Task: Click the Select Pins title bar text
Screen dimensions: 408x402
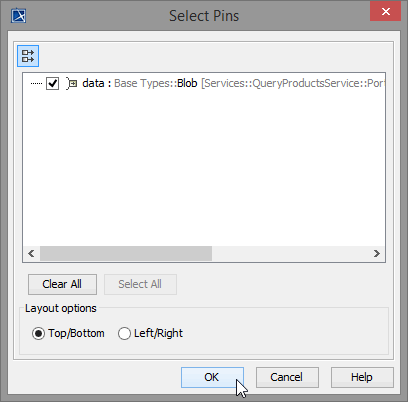Action: [204, 16]
